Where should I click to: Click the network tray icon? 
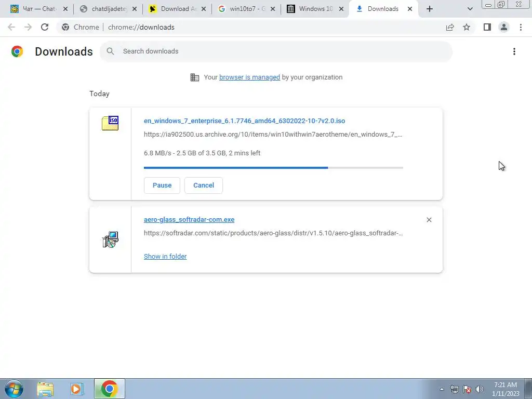click(x=454, y=389)
